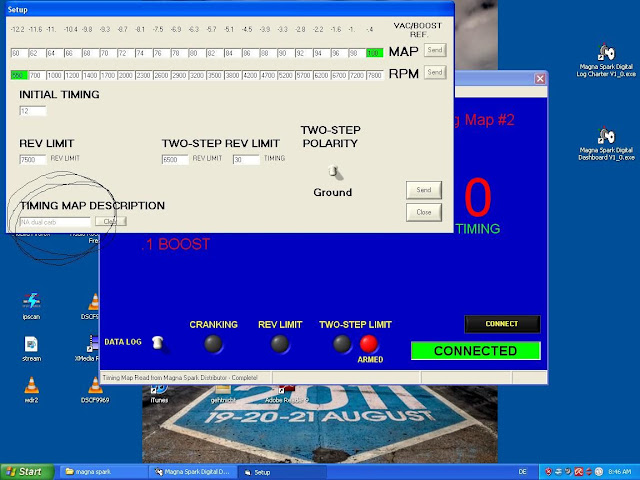This screenshot has height=480, width=640.
Task: Click the Setup window title bar
Action: (x=230, y=9)
